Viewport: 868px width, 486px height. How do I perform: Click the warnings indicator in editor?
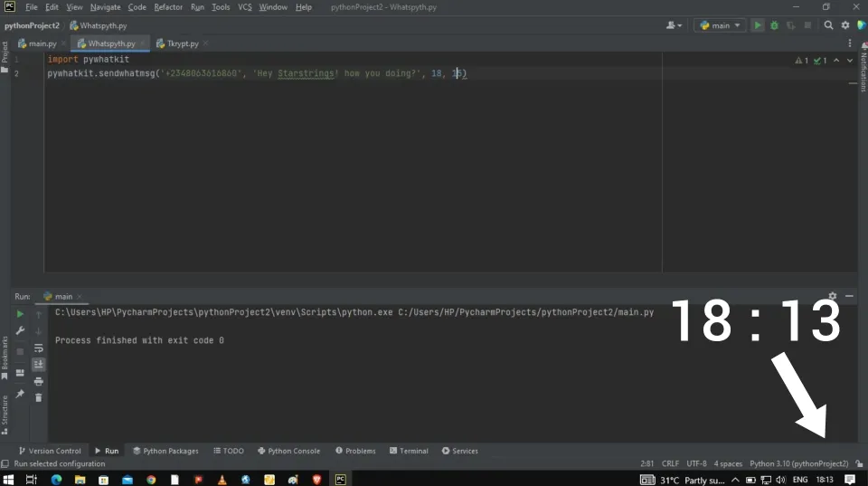coord(802,61)
